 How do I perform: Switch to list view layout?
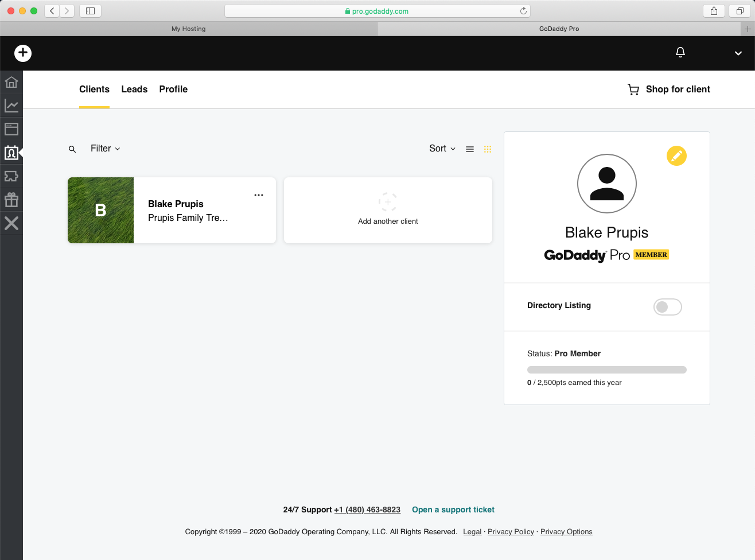tap(470, 149)
